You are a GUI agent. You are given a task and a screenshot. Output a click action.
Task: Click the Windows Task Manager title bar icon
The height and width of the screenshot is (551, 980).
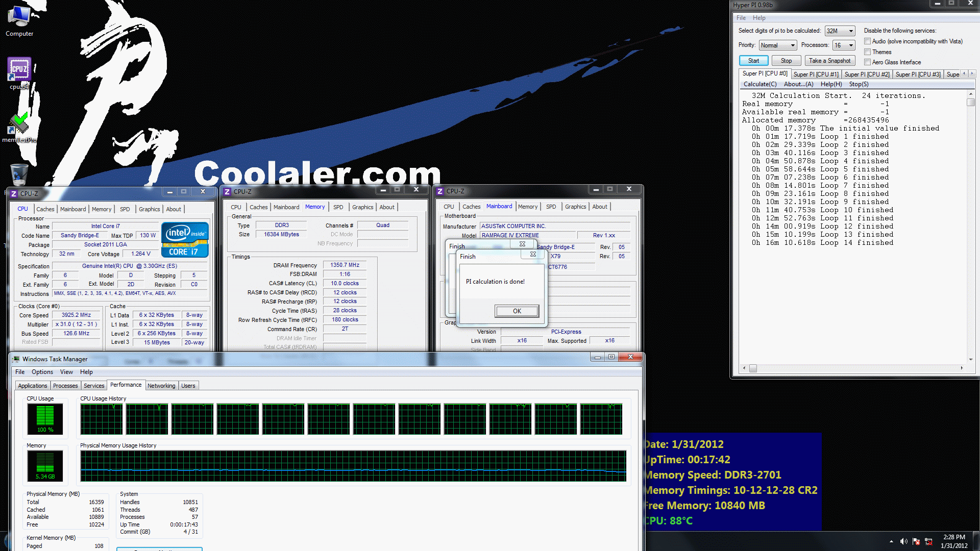[x=16, y=359]
